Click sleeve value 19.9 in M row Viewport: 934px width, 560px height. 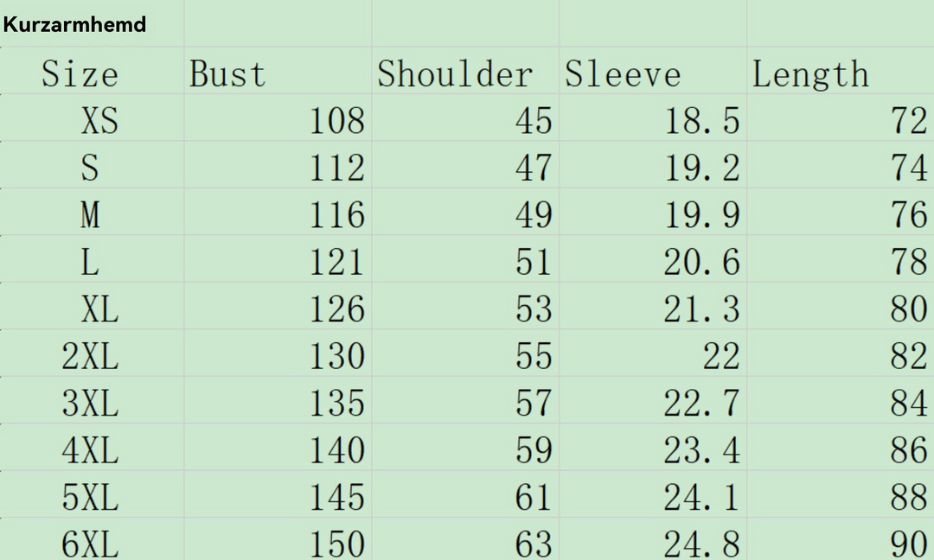click(x=653, y=212)
